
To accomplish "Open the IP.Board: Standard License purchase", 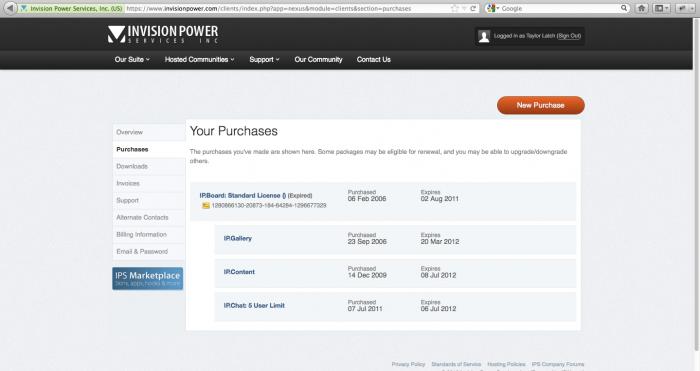I will coord(242,196).
